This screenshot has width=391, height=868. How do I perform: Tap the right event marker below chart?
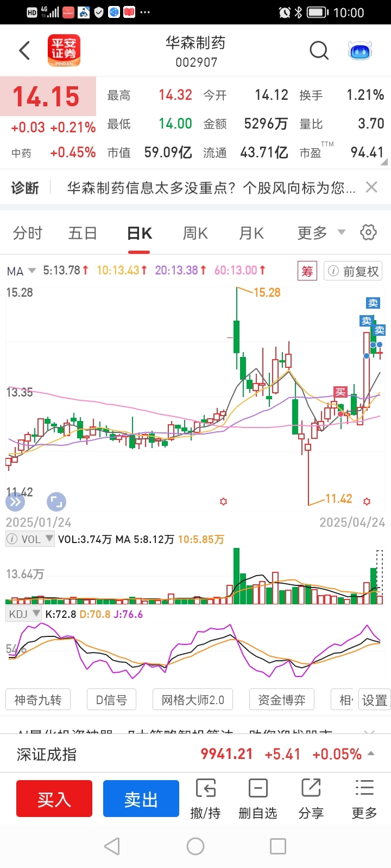click(x=367, y=501)
